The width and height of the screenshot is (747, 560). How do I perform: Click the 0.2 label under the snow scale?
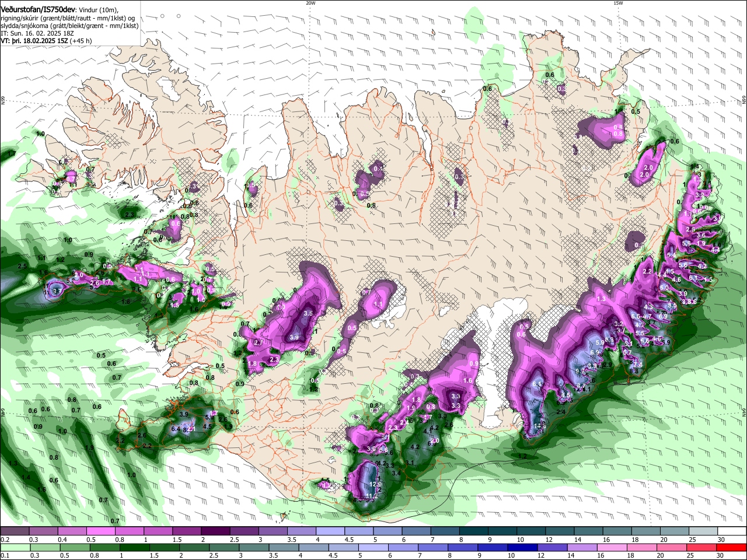pyautogui.click(x=5, y=540)
